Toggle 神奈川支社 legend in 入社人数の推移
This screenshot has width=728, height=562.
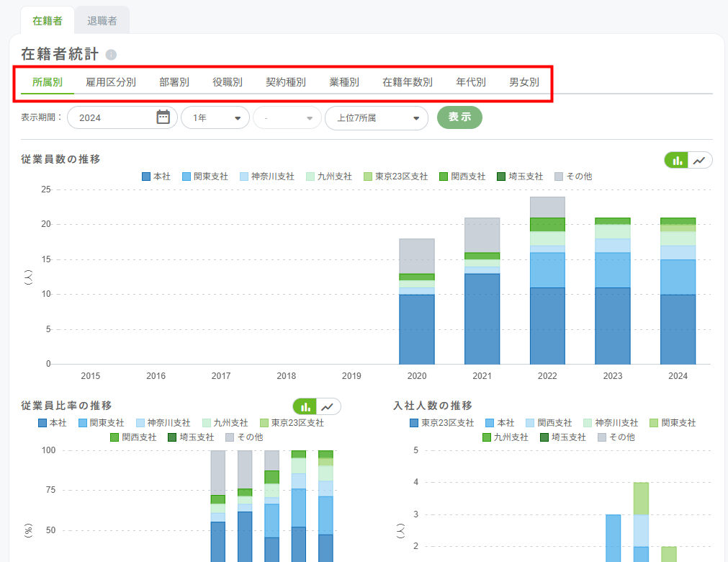pyautogui.click(x=611, y=423)
